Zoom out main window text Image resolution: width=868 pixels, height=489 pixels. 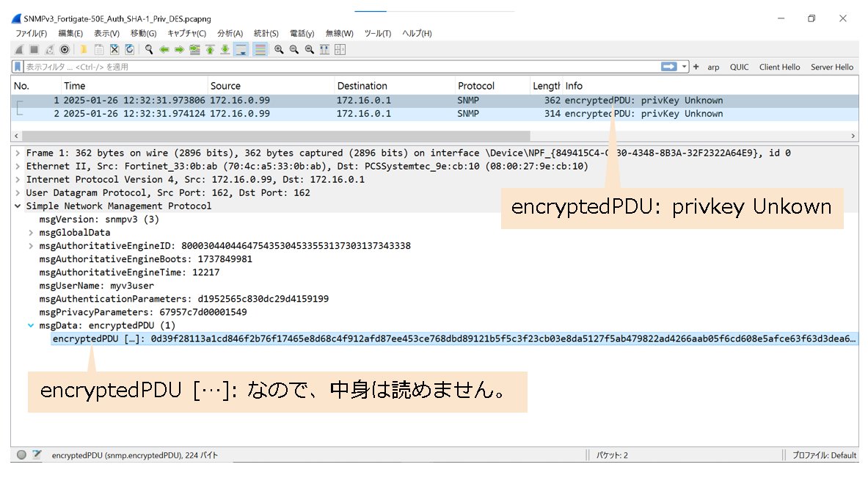(x=294, y=50)
